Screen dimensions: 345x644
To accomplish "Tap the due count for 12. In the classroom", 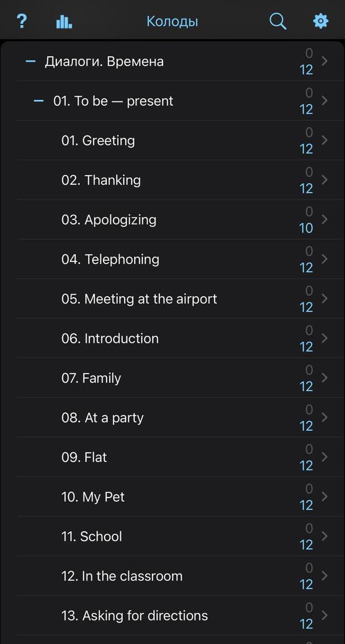I will (306, 584).
